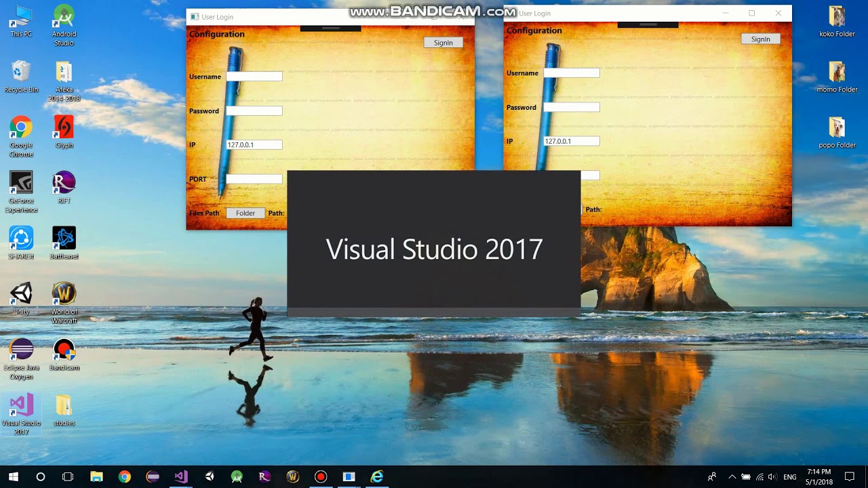Focus PORT field in left login window
This screenshot has height=488, width=868.
click(254, 179)
